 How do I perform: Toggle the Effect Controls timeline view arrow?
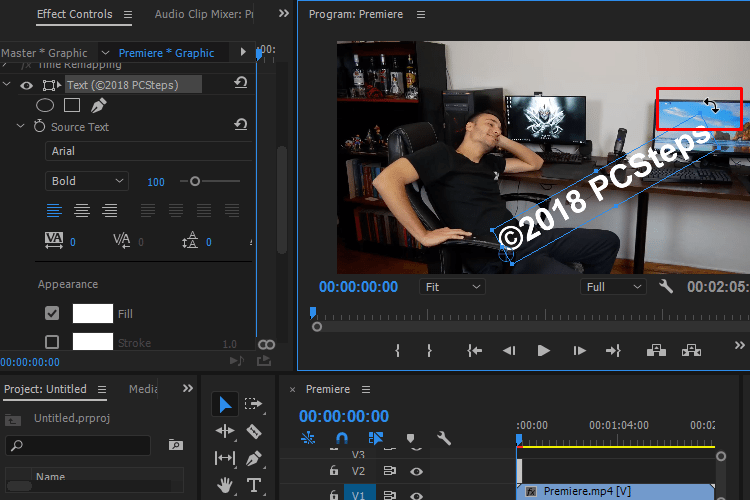(x=243, y=52)
